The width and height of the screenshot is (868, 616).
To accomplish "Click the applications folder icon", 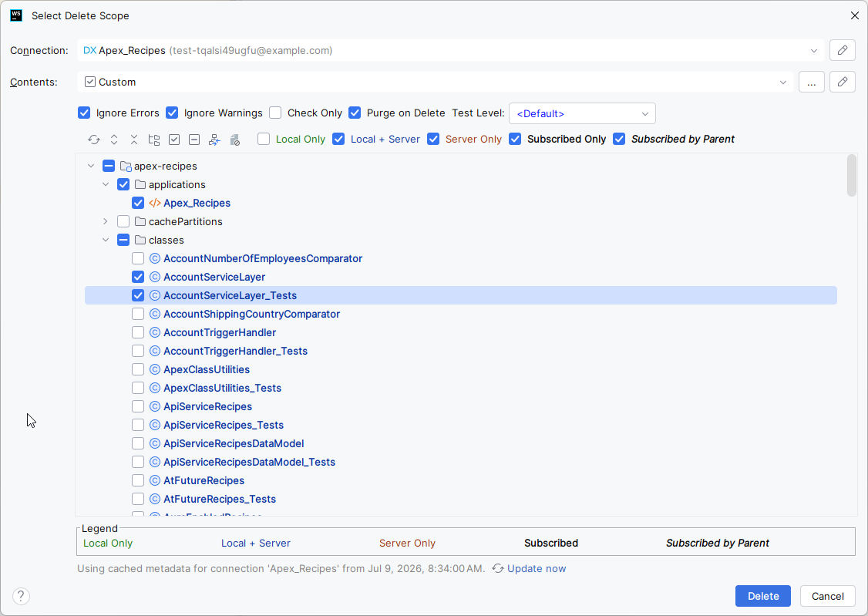I will [x=140, y=184].
